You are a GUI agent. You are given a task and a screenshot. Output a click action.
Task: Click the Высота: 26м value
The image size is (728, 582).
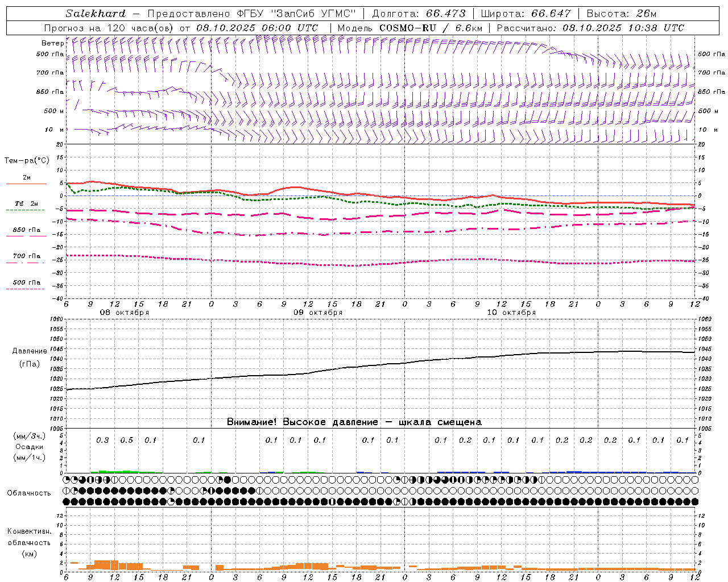coord(622,14)
